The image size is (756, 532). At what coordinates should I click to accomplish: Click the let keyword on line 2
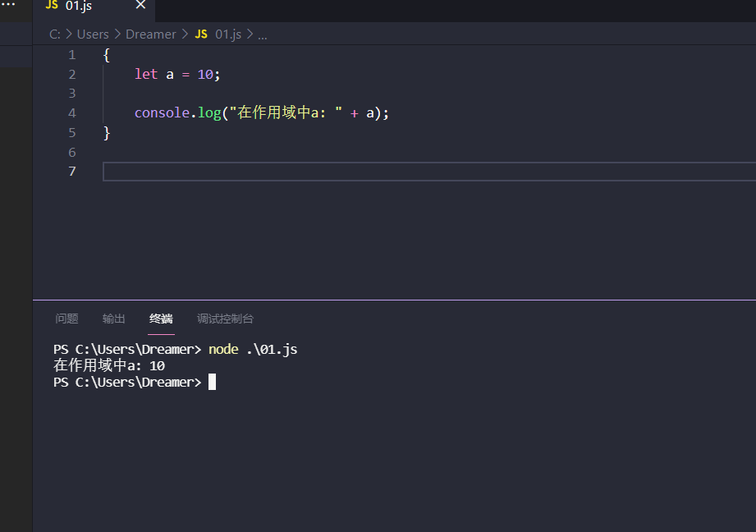(x=145, y=74)
